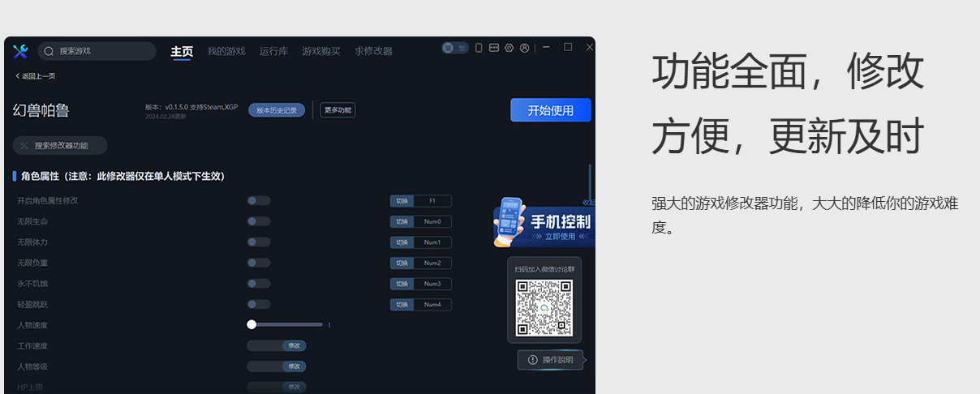
Task: Go to 游戏购买 tab
Action: (x=321, y=51)
